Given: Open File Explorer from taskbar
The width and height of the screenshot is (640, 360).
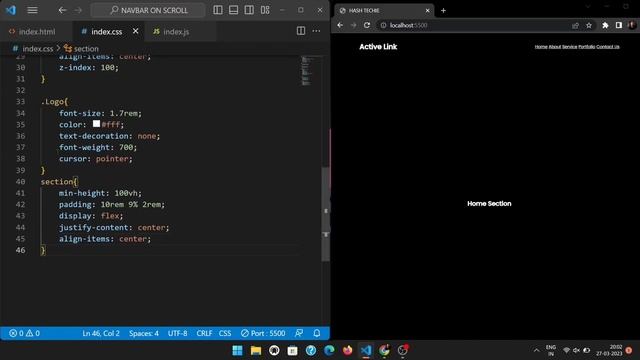Looking at the screenshot, I should [256, 350].
